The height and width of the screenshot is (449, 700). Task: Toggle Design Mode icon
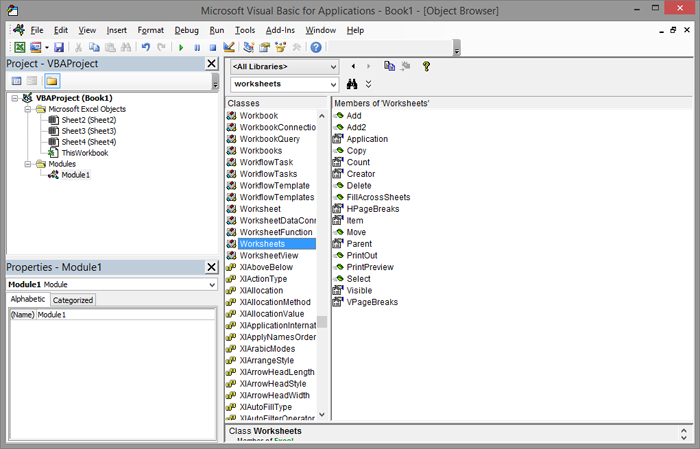point(229,47)
